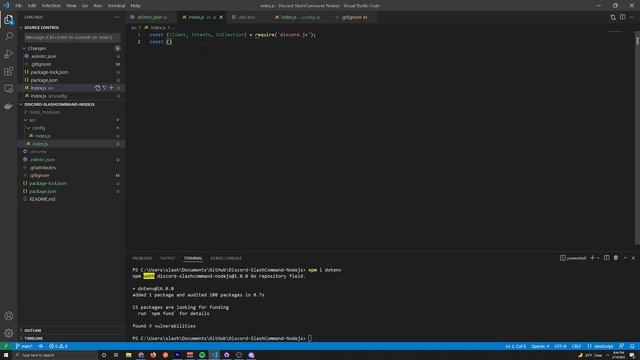Viewport: 640px width, 360px height.
Task: Open .gitattributes in explorer tree
Action: click(x=42, y=167)
